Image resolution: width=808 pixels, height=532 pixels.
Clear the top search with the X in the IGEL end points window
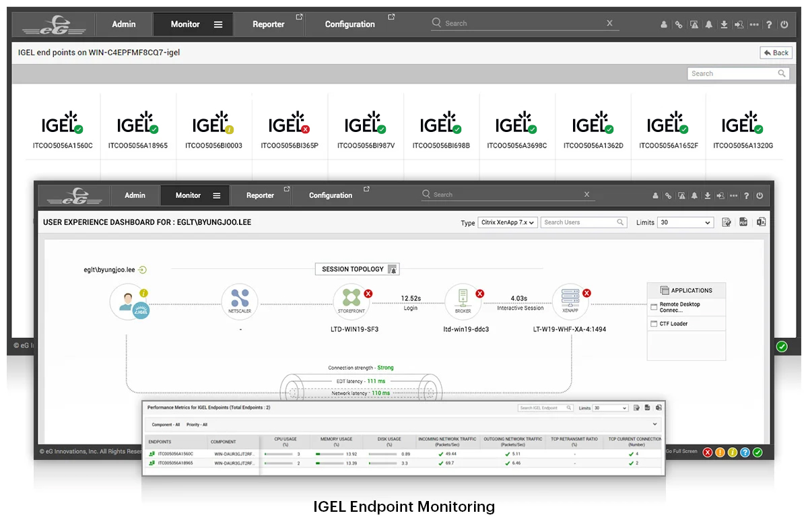click(x=610, y=23)
